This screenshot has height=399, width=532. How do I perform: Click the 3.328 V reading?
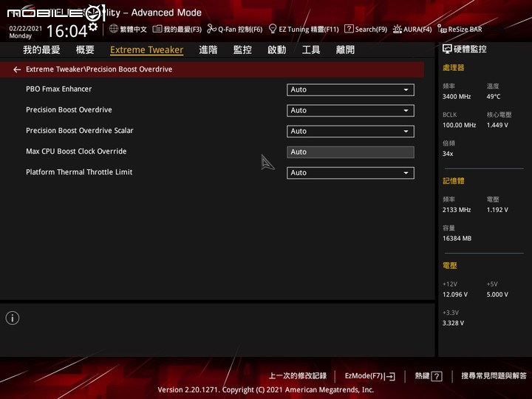coord(453,323)
